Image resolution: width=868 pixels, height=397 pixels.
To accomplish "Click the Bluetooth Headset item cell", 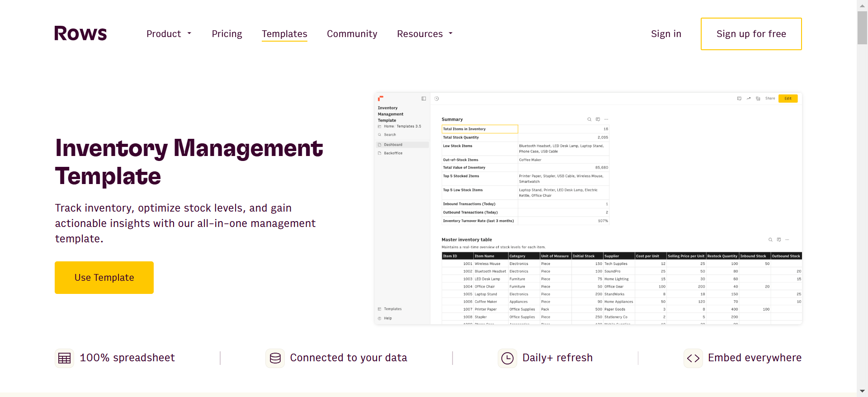I will pyautogui.click(x=491, y=271).
